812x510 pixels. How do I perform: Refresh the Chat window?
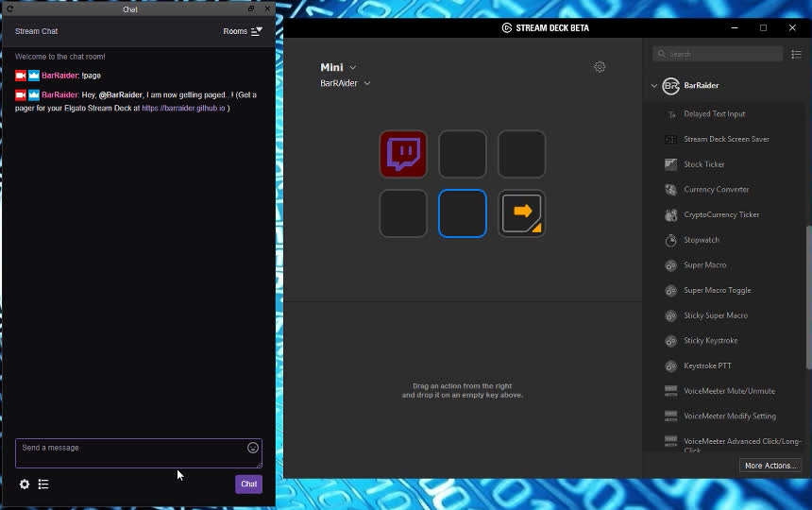pos(9,8)
